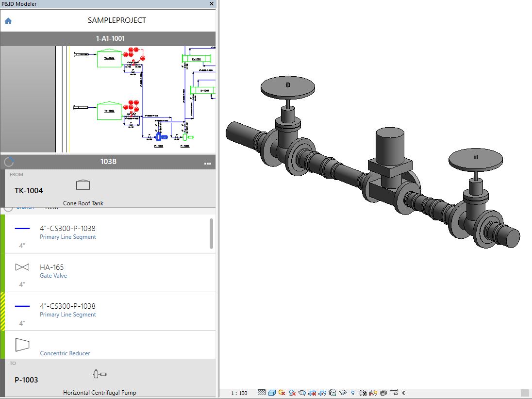Open the 1:100 view scale list

point(239,393)
